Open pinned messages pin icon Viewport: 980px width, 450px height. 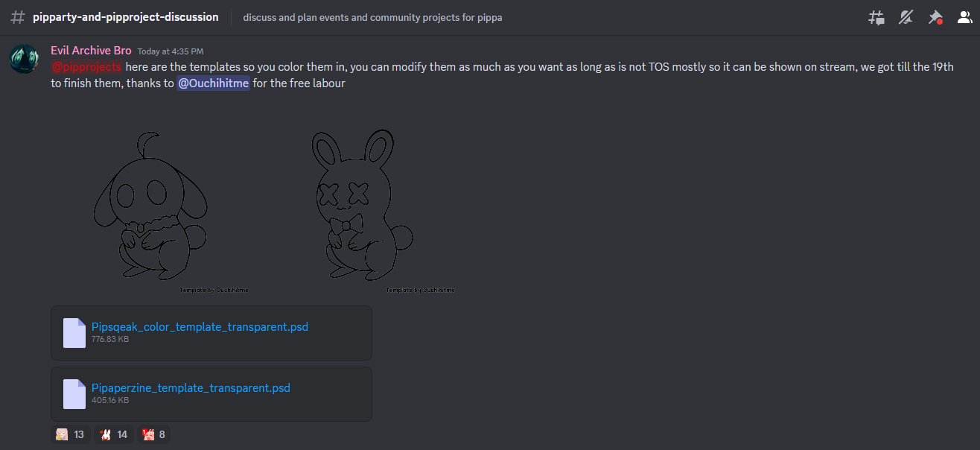click(x=935, y=17)
